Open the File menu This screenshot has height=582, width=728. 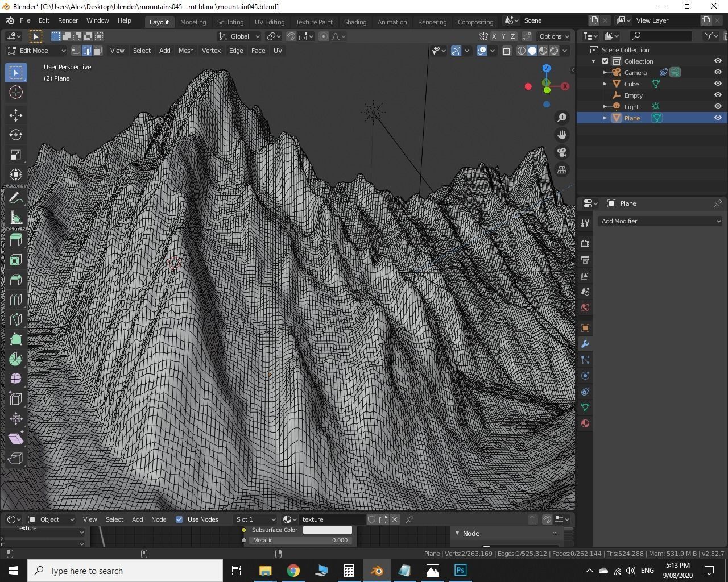click(x=25, y=20)
